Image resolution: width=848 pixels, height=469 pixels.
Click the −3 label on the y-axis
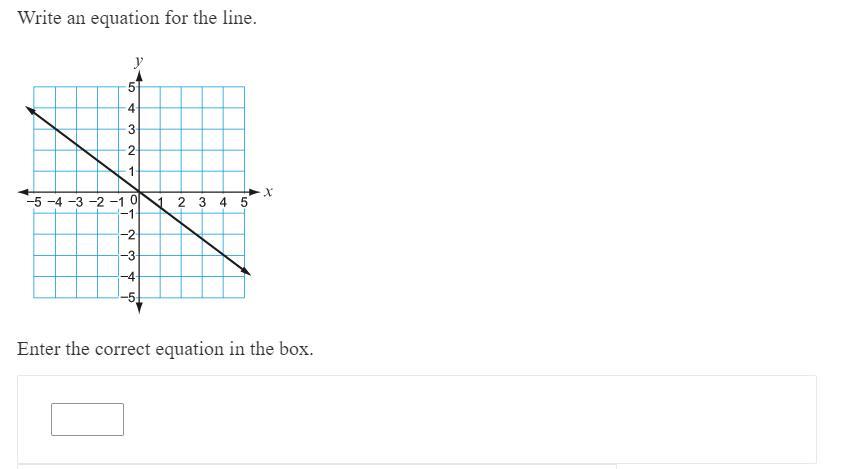pos(129,255)
